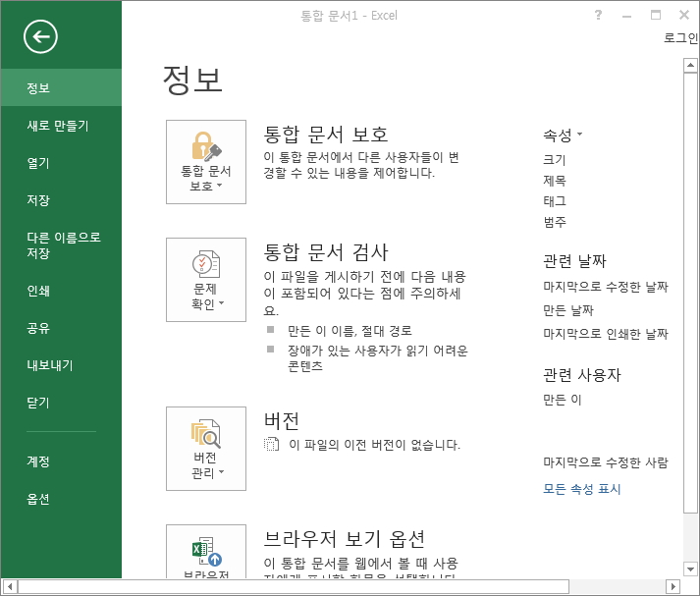The image size is (700, 596).
Task: Expand the 속성 properties dropdown
Action: 563,135
